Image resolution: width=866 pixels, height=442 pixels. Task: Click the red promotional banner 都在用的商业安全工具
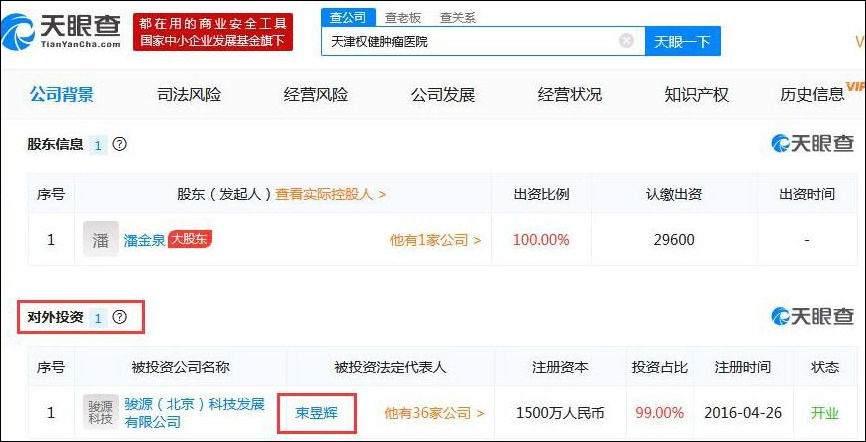(x=213, y=32)
